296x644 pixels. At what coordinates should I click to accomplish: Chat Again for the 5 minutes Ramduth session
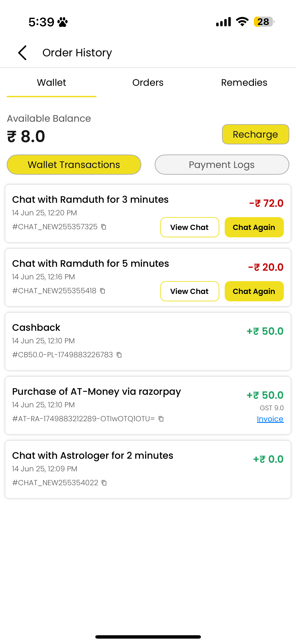[254, 291]
